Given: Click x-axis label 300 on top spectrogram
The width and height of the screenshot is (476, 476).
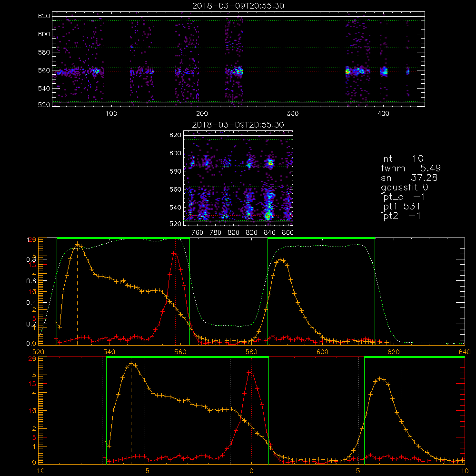Looking at the screenshot, I should pyautogui.click(x=293, y=114).
